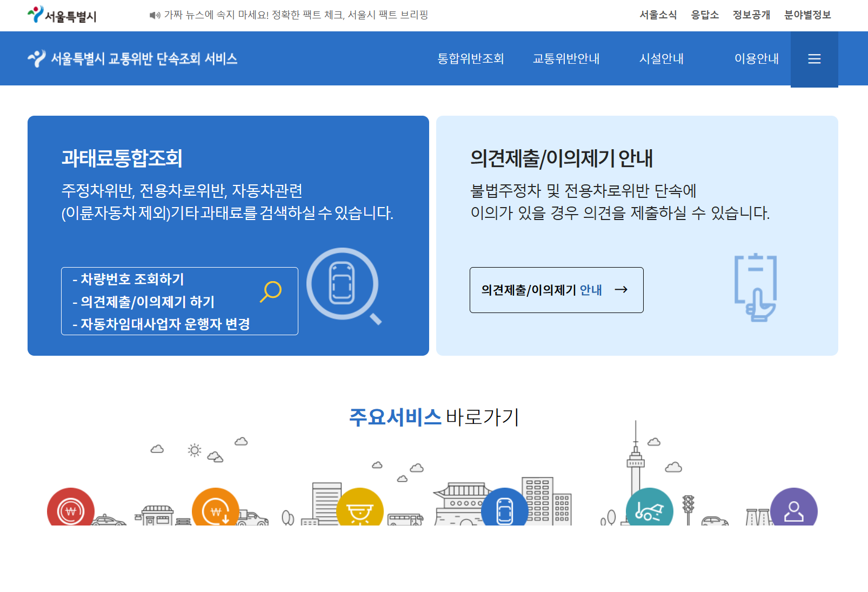The image size is (868, 592).
Task: Click 의견제출/이의제기 안내 heading text
Action: tap(562, 158)
